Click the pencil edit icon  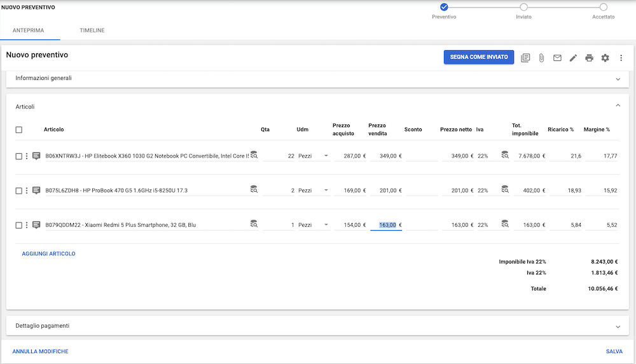[x=573, y=58]
